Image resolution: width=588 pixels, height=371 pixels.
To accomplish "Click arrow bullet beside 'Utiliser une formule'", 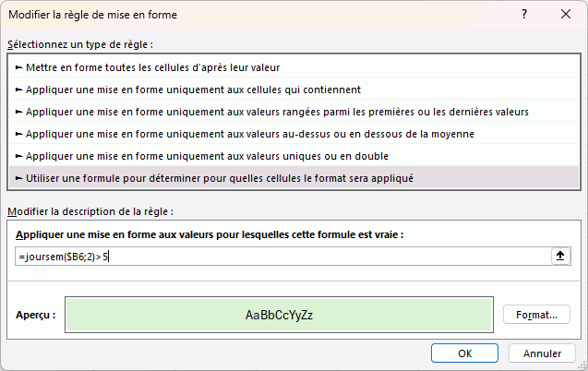I will pyautogui.click(x=19, y=178).
